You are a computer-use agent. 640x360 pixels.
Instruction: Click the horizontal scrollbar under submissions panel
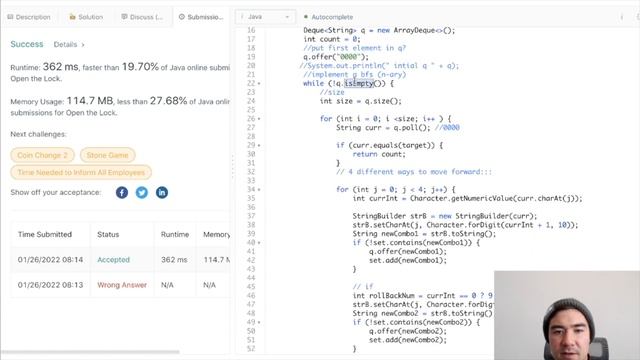91,352
